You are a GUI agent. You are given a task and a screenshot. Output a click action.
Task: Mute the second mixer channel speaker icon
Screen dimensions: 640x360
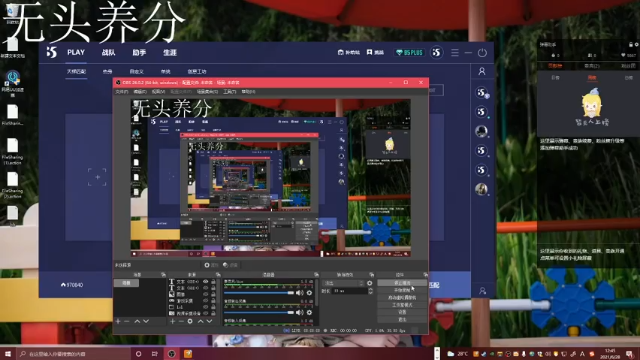(300, 312)
